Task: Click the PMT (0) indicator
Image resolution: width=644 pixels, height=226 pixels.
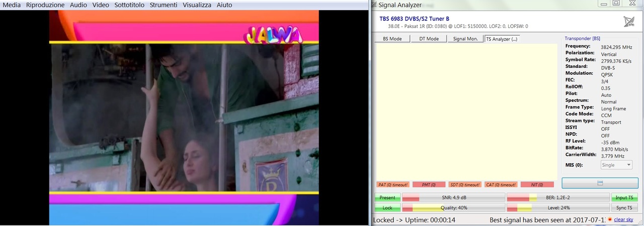Action: (x=429, y=185)
